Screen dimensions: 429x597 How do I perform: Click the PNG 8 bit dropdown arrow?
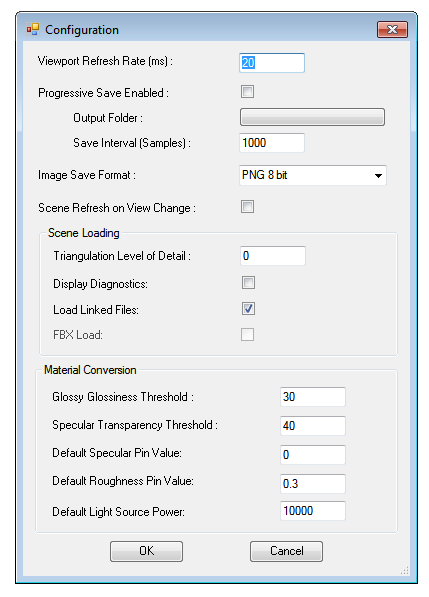click(378, 176)
